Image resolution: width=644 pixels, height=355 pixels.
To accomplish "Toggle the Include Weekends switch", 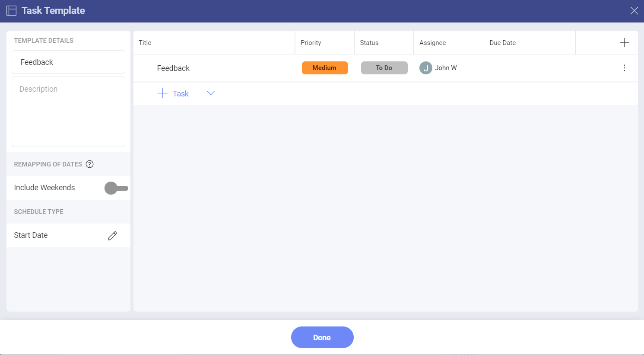I will tap(116, 188).
